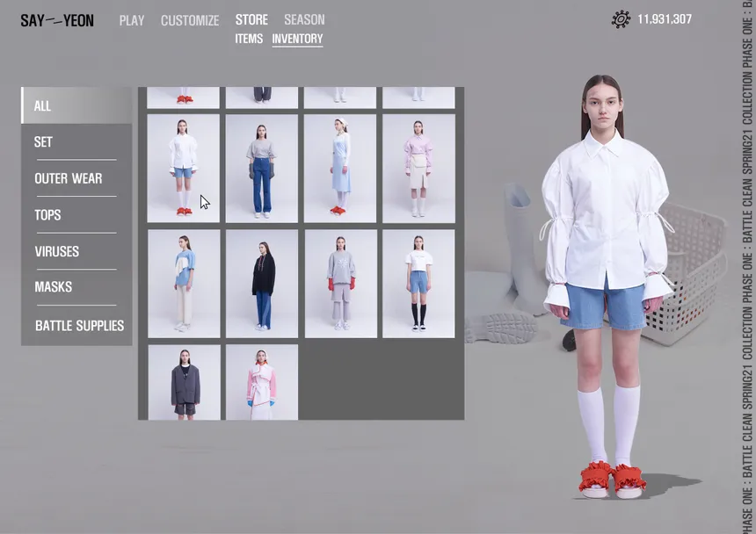Filter inventory by VIRUSES
The height and width of the screenshot is (534, 756).
(76, 251)
